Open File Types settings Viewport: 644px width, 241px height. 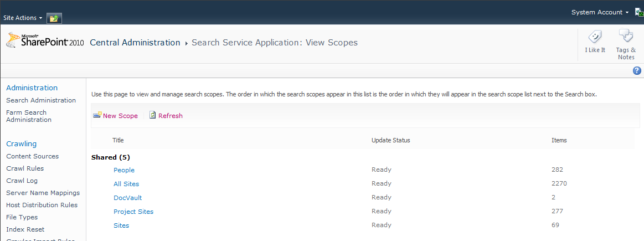(x=22, y=217)
